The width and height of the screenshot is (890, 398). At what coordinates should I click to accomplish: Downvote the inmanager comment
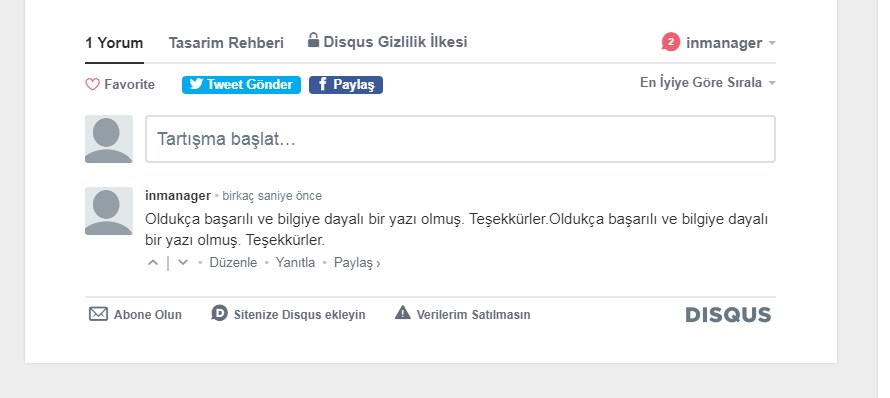[183, 263]
